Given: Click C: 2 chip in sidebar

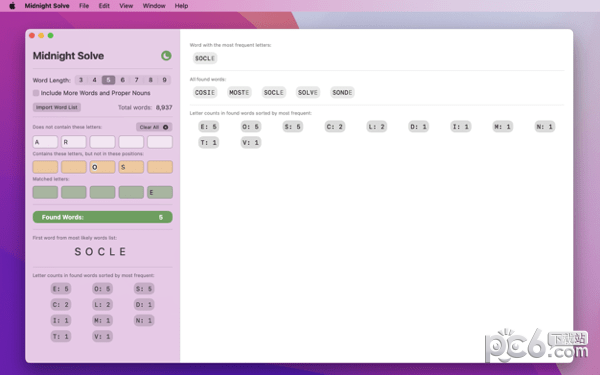Looking at the screenshot, I should coord(60,305).
